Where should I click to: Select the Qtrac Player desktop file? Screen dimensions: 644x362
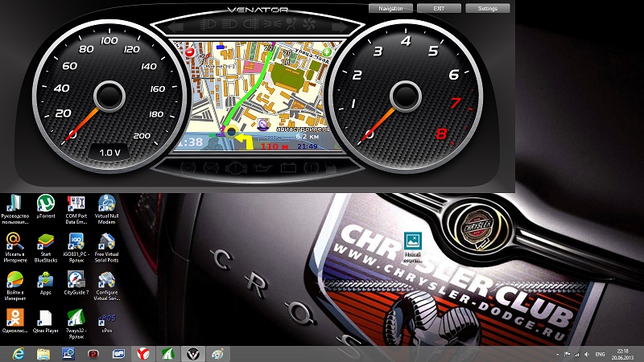tap(46, 320)
